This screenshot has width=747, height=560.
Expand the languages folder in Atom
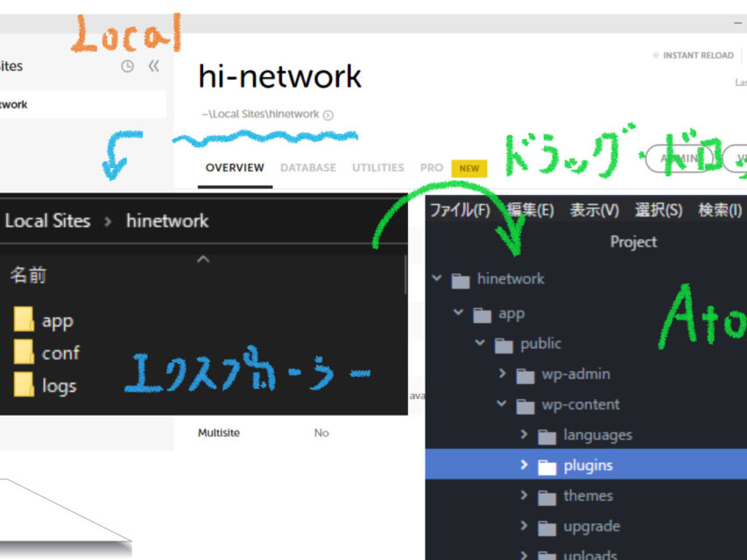click(x=524, y=434)
